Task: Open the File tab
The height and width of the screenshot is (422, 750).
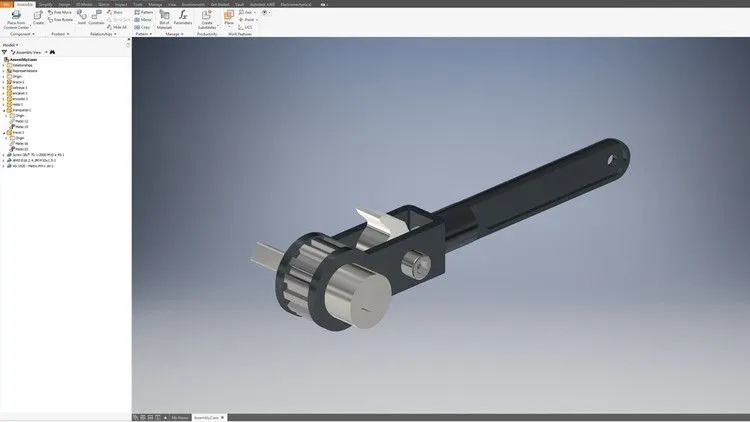Action: click(6, 4)
